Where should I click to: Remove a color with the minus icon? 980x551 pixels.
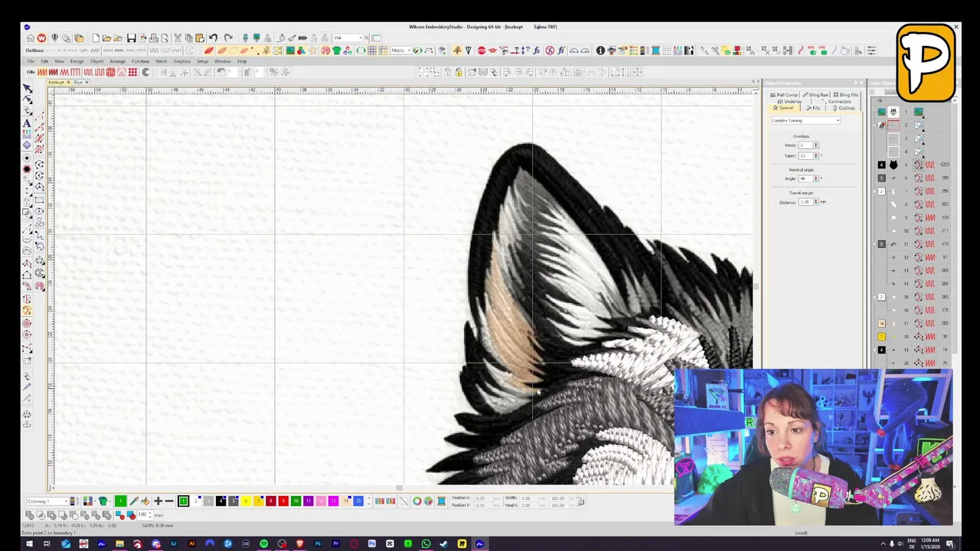[169, 501]
